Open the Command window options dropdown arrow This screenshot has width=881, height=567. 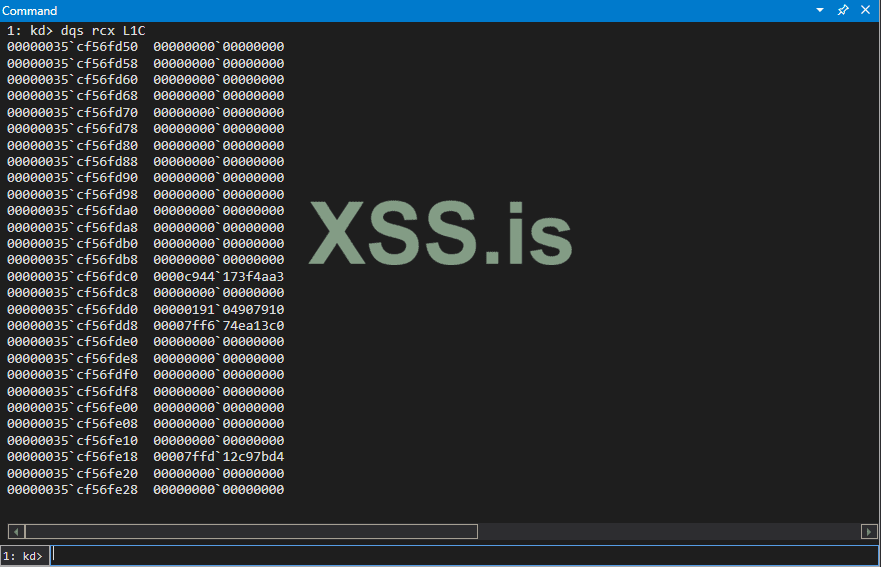coord(820,10)
